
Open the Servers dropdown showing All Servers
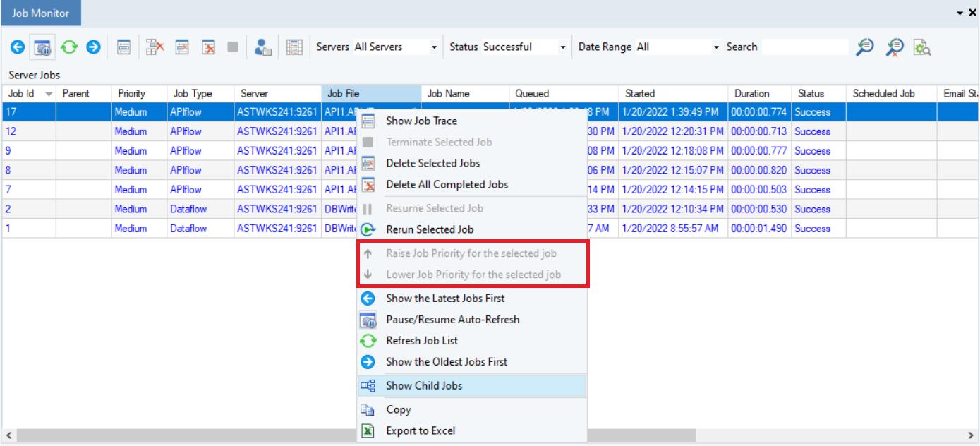[434, 47]
